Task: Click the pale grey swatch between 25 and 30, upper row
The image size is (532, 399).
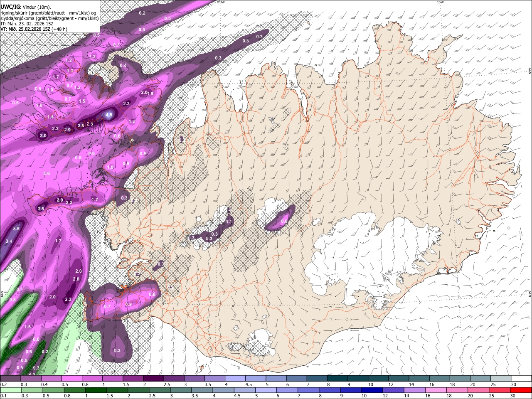Action: tap(501, 379)
